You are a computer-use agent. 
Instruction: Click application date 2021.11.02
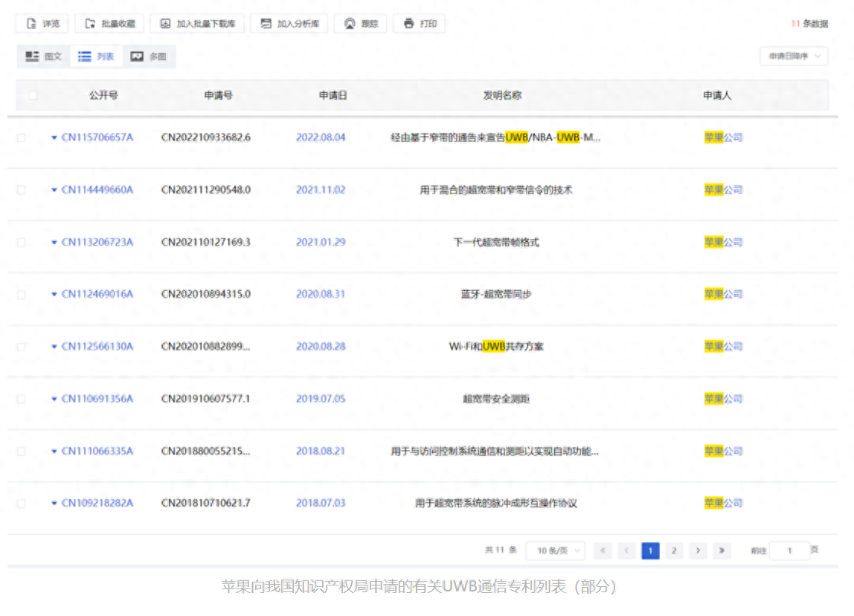pos(321,190)
